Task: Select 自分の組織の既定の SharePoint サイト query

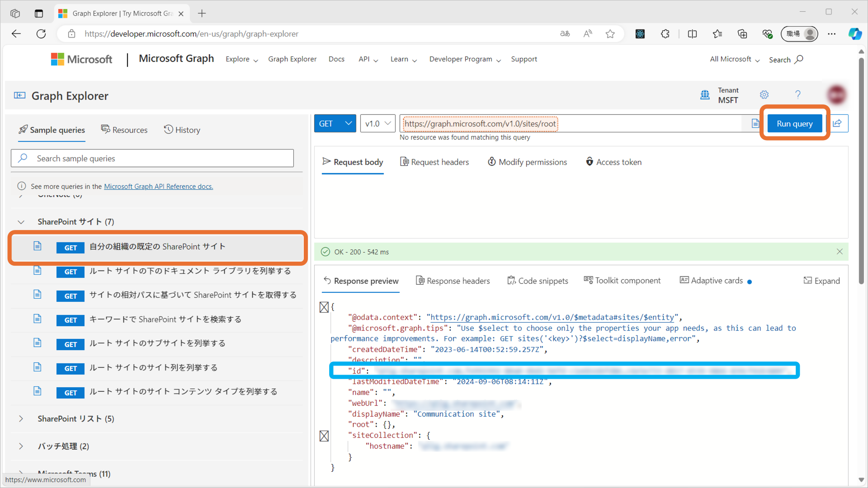Action: click(x=157, y=247)
